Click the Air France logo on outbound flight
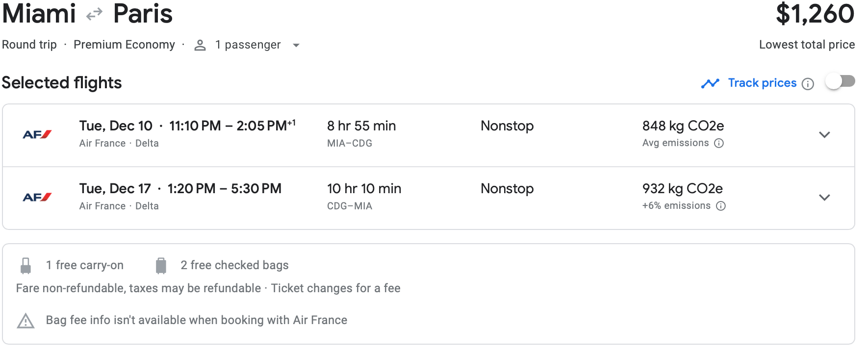 point(37,134)
